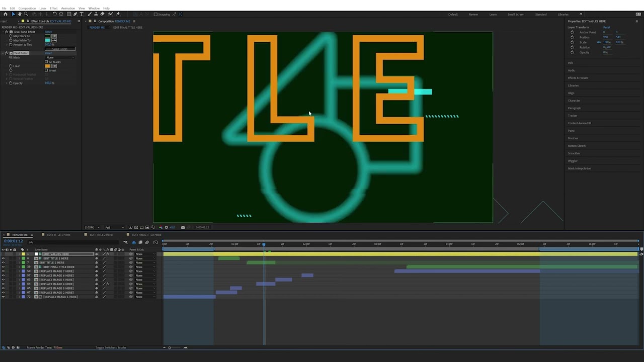Select the Hand tool

coord(20,14)
